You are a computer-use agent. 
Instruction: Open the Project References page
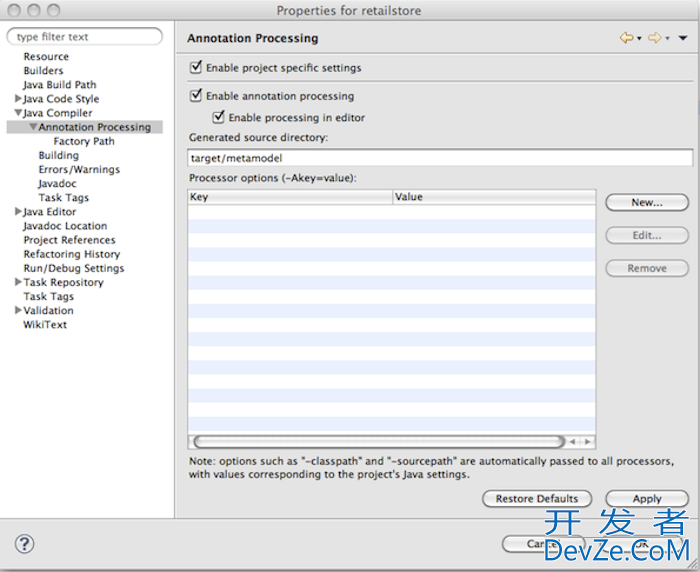pyautogui.click(x=69, y=240)
